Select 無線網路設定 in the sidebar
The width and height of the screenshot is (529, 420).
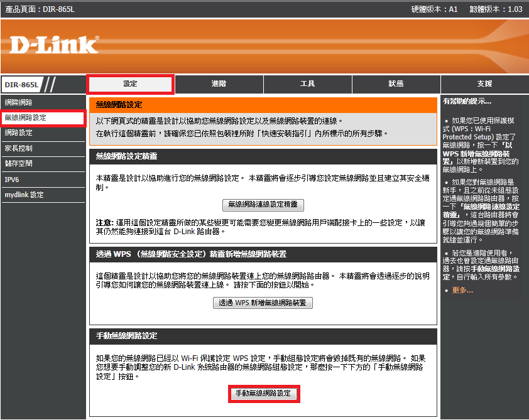click(43, 117)
